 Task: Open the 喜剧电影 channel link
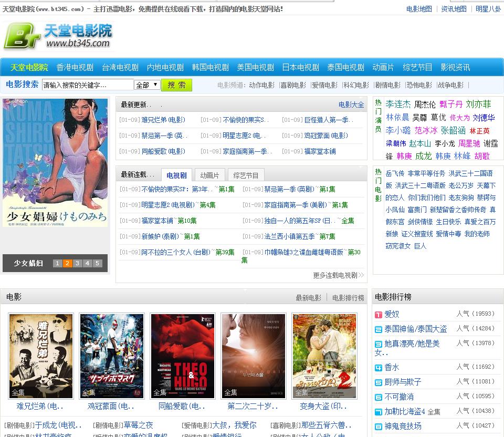[293, 85]
